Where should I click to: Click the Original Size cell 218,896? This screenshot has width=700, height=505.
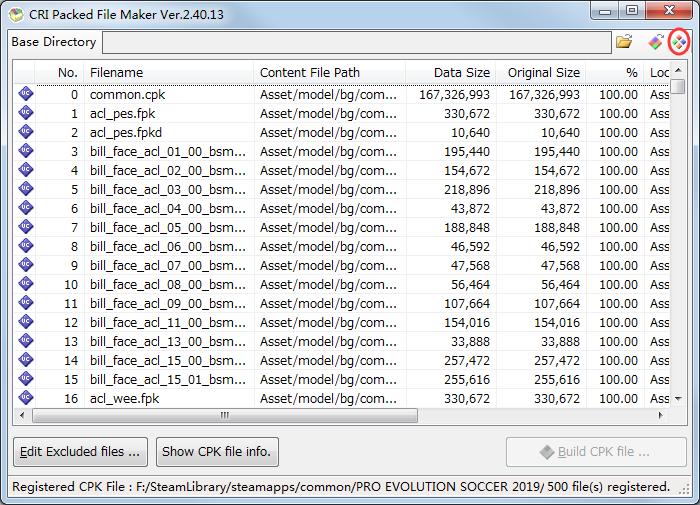click(557, 190)
